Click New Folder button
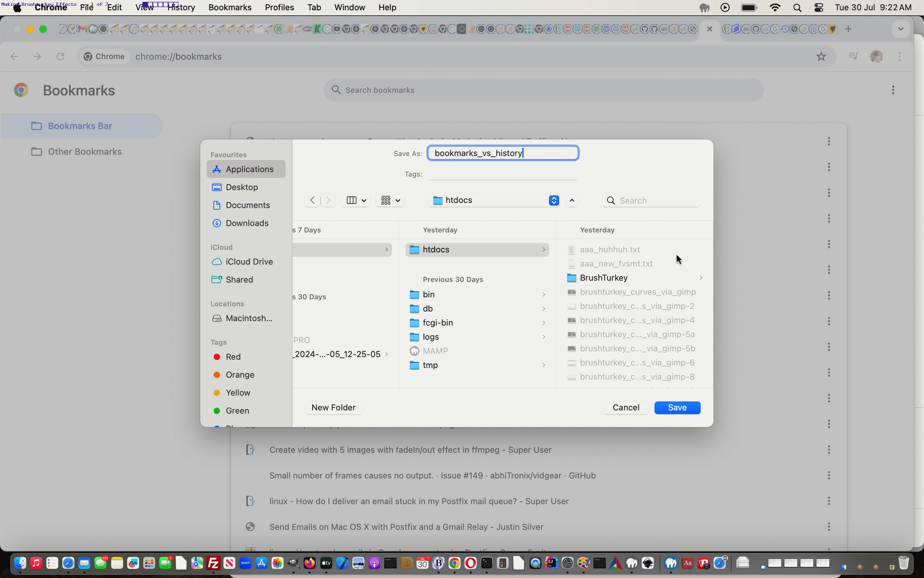 (x=334, y=407)
